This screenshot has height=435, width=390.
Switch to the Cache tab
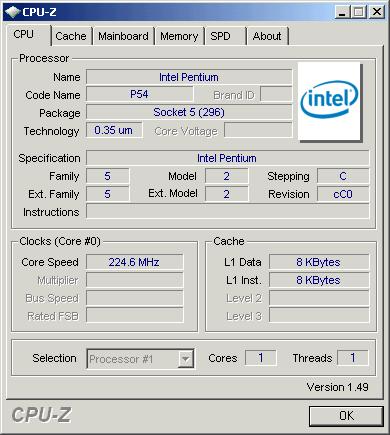tap(71, 36)
